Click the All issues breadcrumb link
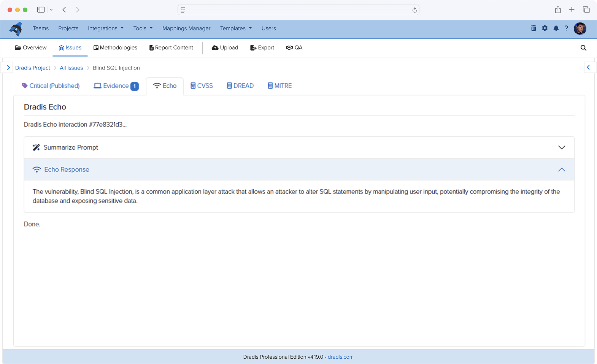The height and width of the screenshot is (364, 597). pyautogui.click(x=71, y=68)
